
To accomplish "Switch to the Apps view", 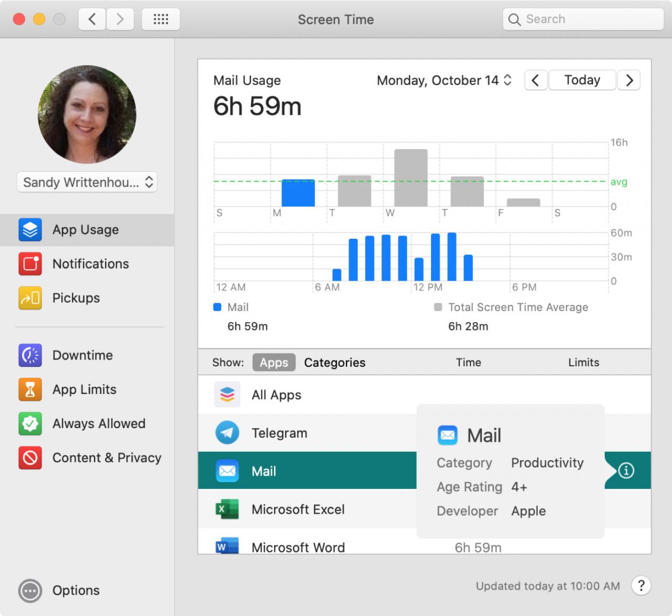I will (x=274, y=363).
